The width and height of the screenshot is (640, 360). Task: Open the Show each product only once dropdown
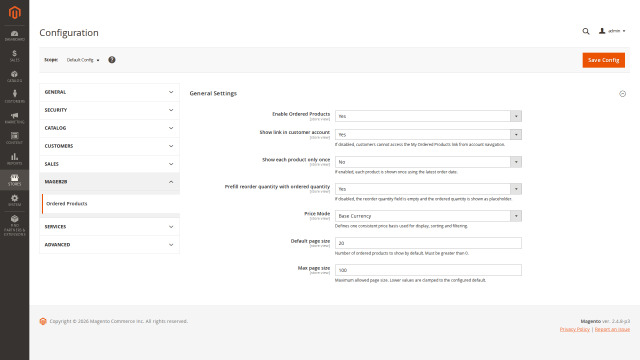point(428,162)
